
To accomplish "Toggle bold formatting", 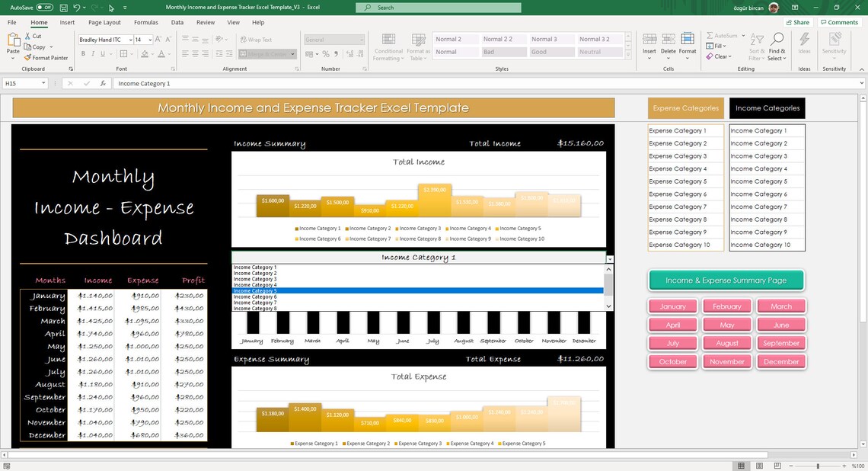I will pos(82,53).
